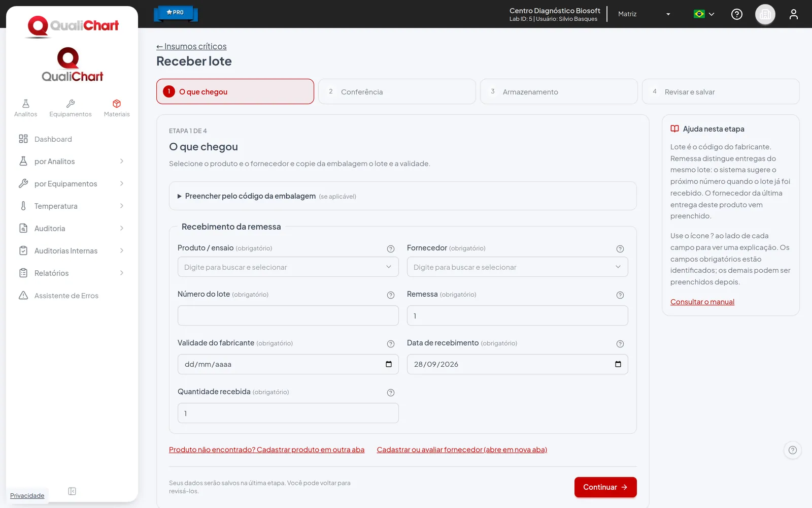Image resolution: width=812 pixels, height=508 pixels.
Task: Click the floating help button at right
Action: (x=793, y=450)
